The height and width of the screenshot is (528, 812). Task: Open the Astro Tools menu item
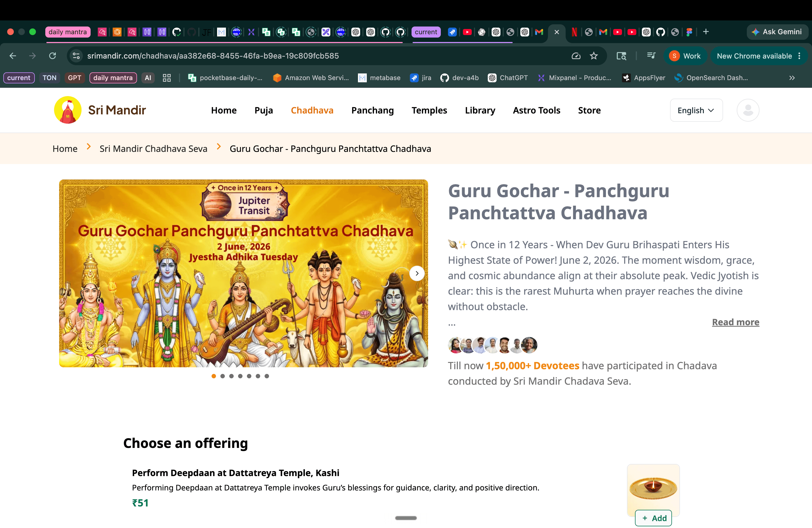tap(537, 110)
